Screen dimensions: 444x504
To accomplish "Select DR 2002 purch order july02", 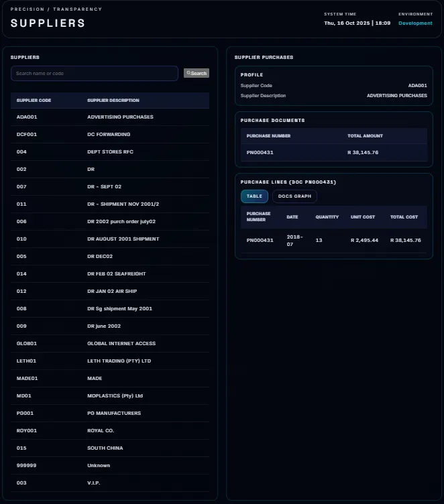I will click(x=110, y=221).
